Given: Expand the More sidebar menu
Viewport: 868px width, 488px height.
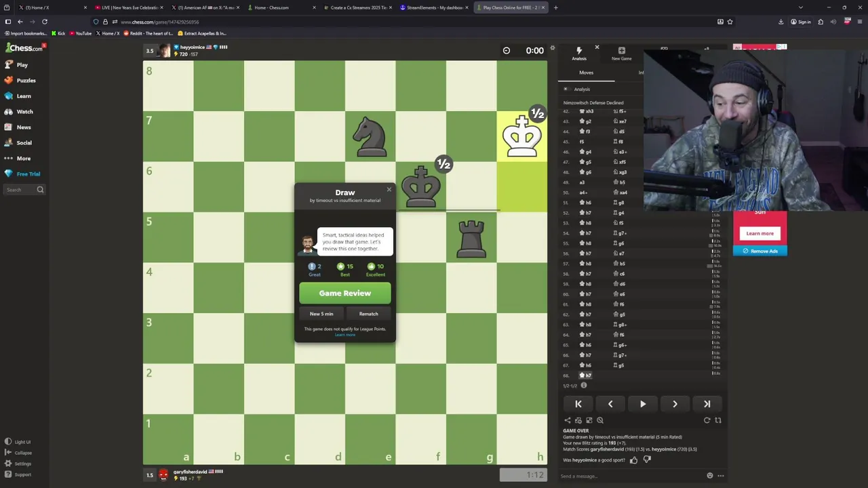Looking at the screenshot, I should (18, 159).
